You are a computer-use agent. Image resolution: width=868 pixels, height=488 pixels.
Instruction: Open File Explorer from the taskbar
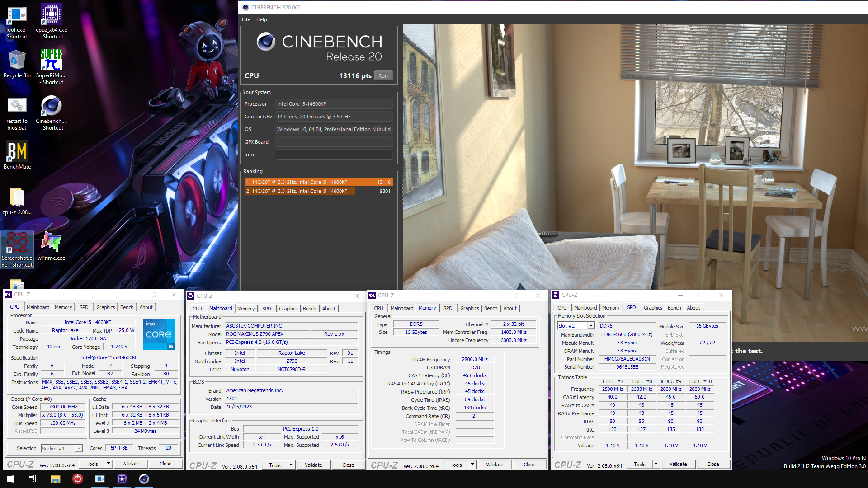point(55,479)
